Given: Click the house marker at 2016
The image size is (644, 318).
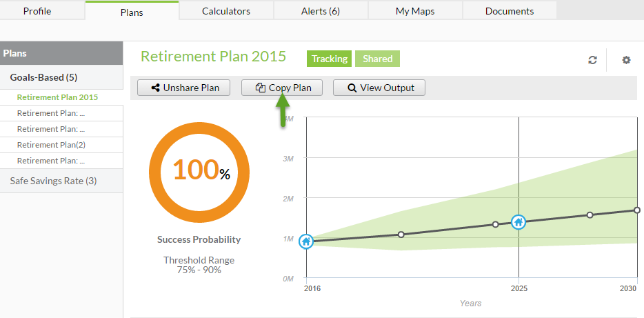Looking at the screenshot, I should coord(305,241).
